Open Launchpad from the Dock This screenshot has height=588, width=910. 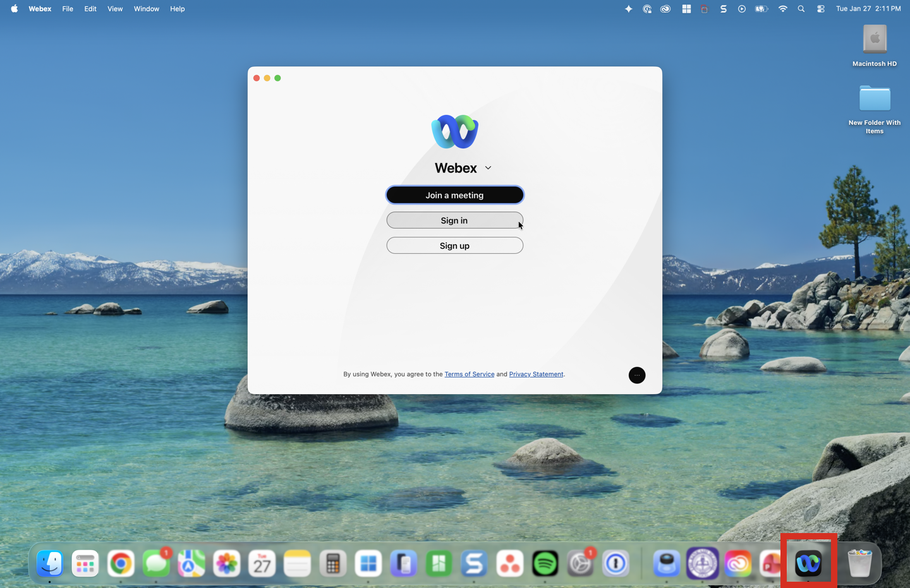85,563
